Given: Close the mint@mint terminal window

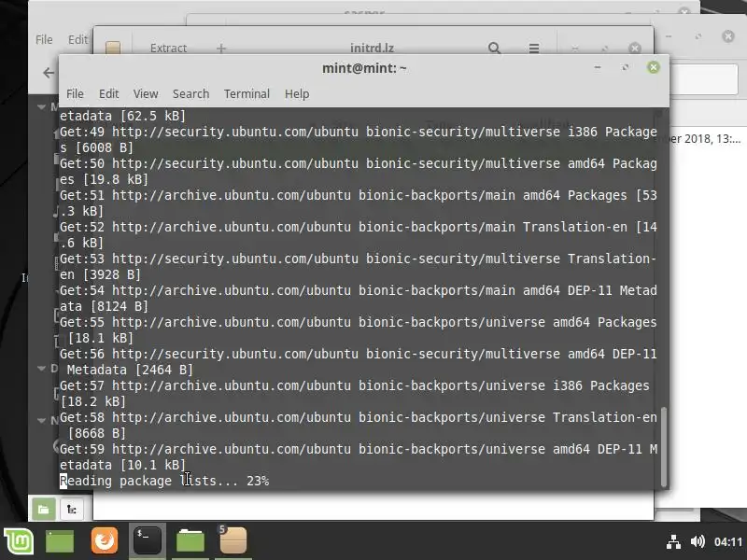Looking at the screenshot, I should [653, 67].
